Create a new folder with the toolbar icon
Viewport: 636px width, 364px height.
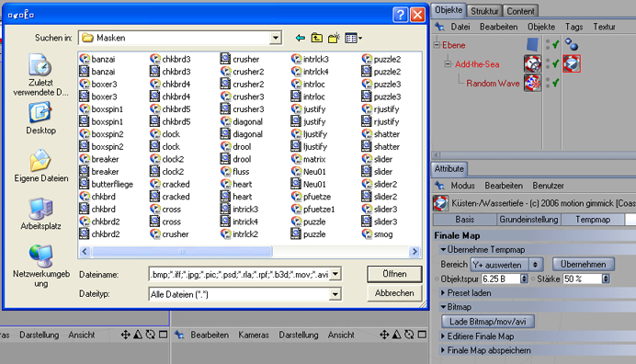(x=334, y=38)
